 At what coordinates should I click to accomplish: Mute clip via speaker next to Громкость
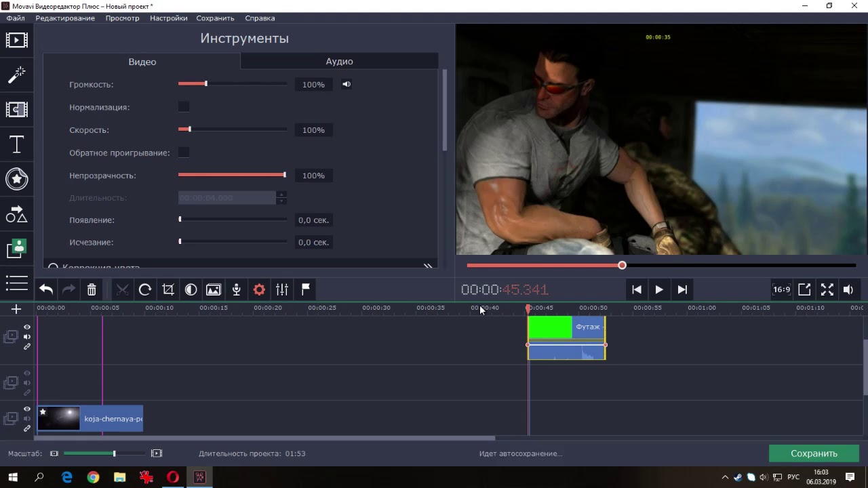pos(347,85)
